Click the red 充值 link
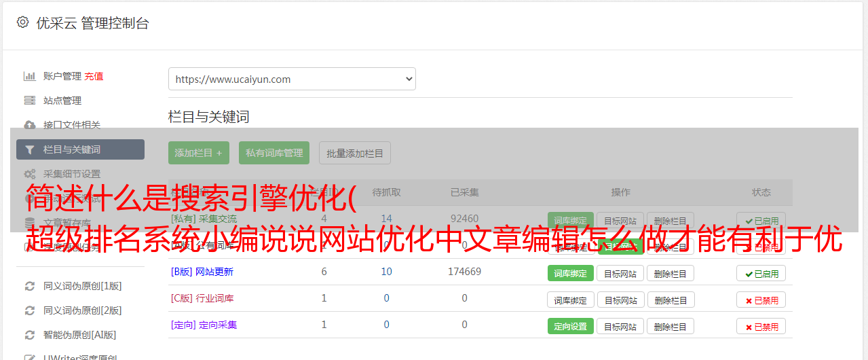This screenshot has height=360, width=868. [x=94, y=76]
